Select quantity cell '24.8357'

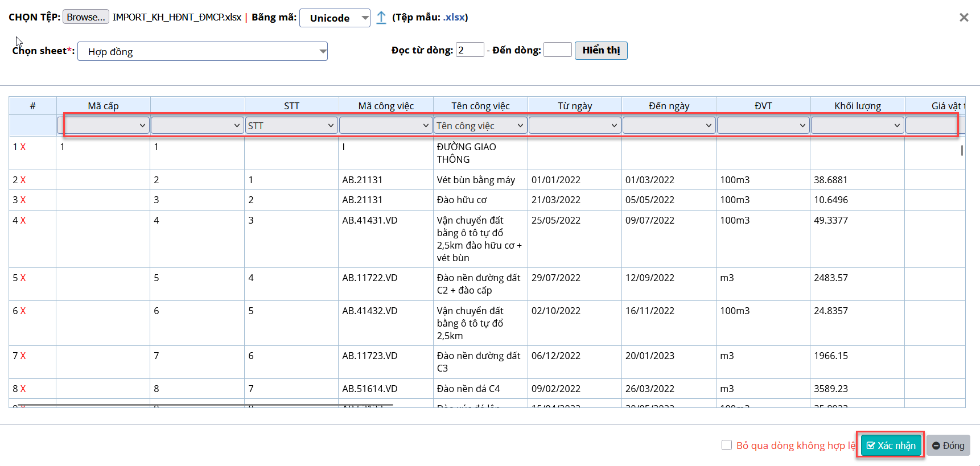[858, 323]
